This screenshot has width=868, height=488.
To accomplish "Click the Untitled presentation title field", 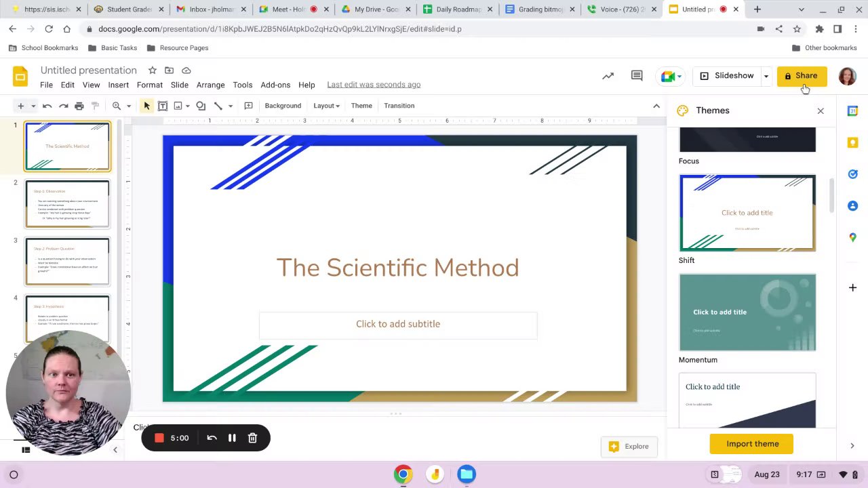I will click(88, 70).
